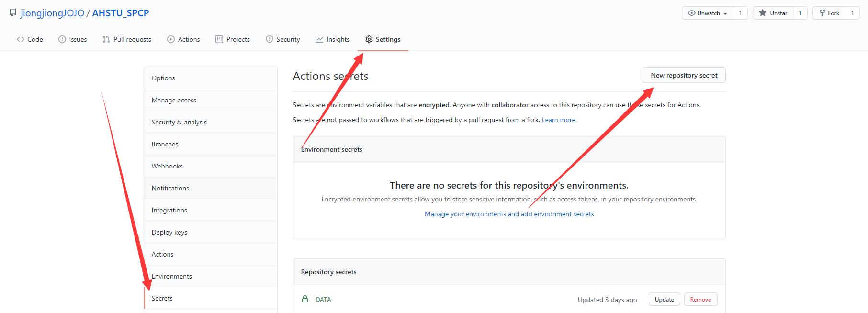Open Integrations settings

point(211,210)
